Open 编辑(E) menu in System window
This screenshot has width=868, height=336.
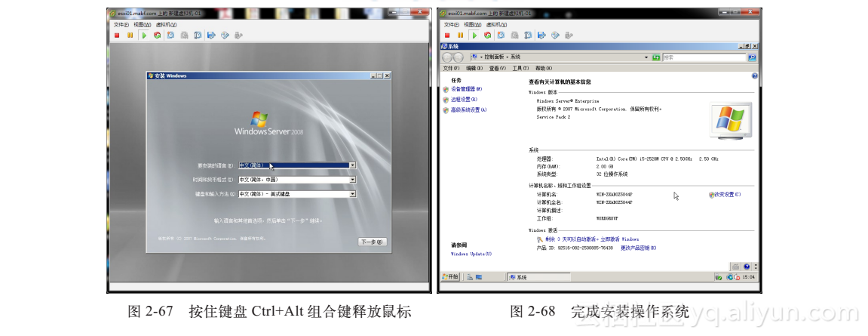[x=474, y=68]
